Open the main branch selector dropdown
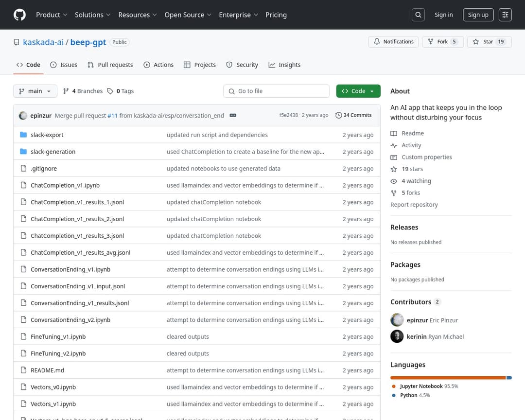This screenshot has height=420, width=525. click(35, 91)
